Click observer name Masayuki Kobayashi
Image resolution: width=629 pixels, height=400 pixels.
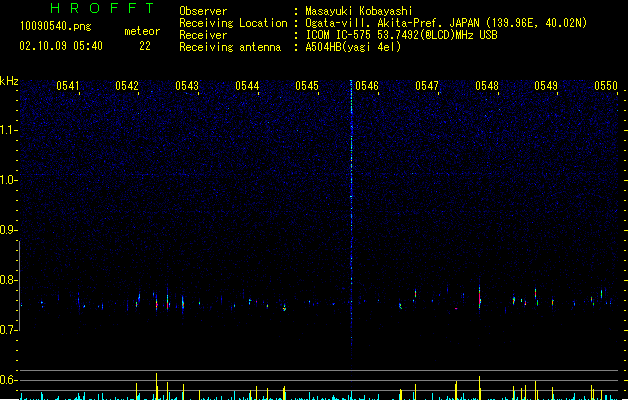(x=359, y=11)
